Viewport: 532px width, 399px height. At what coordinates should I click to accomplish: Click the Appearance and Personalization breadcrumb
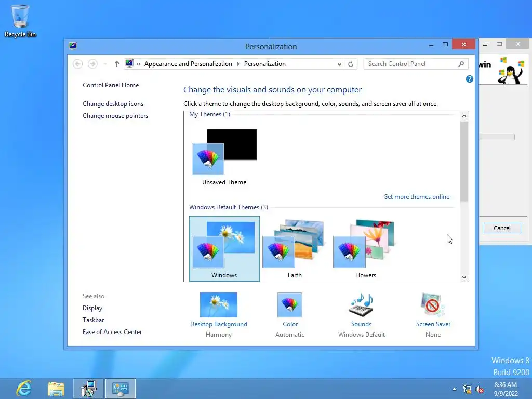[188, 64]
